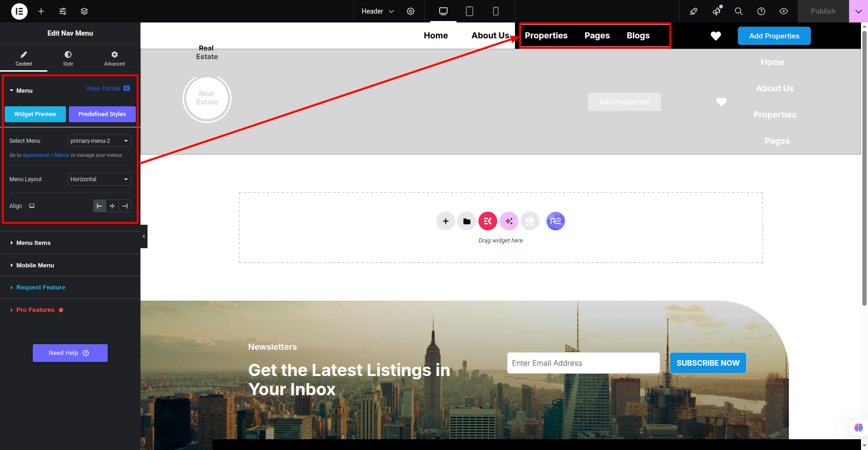Switch to mobile responsive view
This screenshot has height=450, width=868.
pyautogui.click(x=495, y=11)
